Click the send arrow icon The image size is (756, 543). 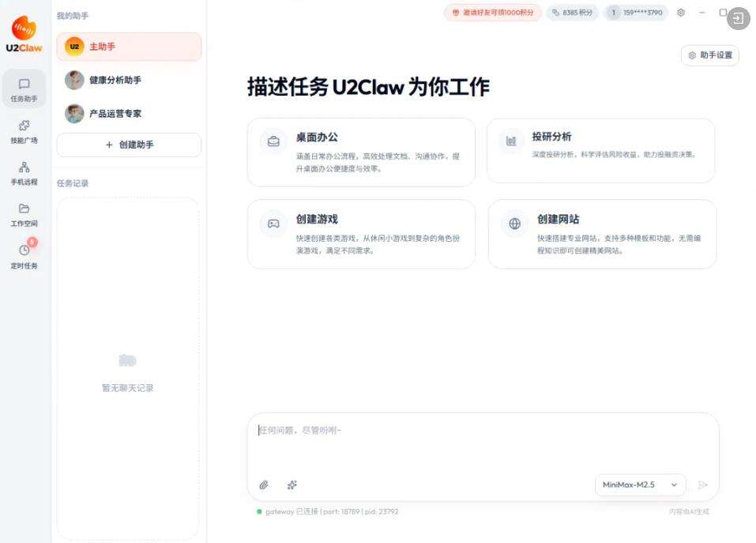click(704, 485)
